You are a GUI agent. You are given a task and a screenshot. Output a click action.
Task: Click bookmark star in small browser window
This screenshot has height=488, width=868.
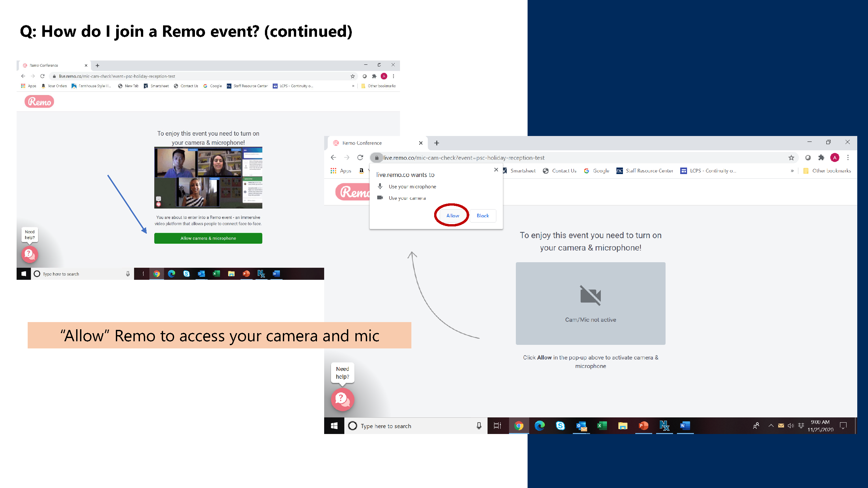[352, 76]
